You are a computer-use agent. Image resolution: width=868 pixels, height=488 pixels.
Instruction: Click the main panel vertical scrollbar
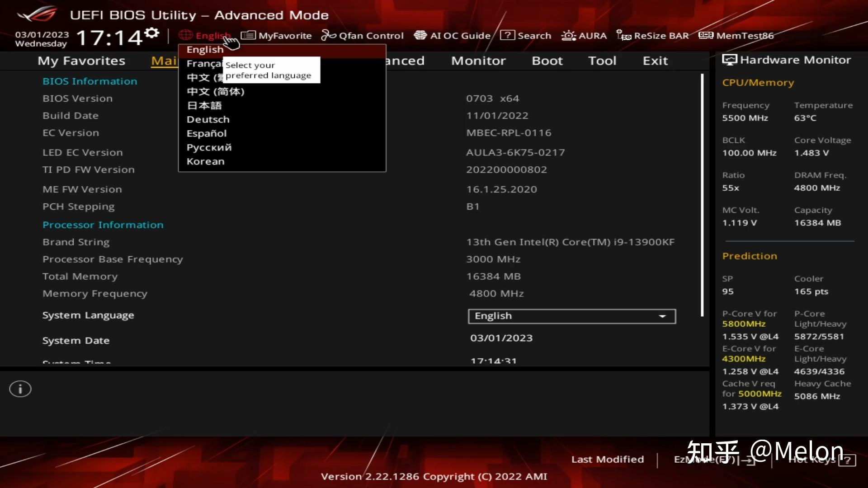pos(702,195)
